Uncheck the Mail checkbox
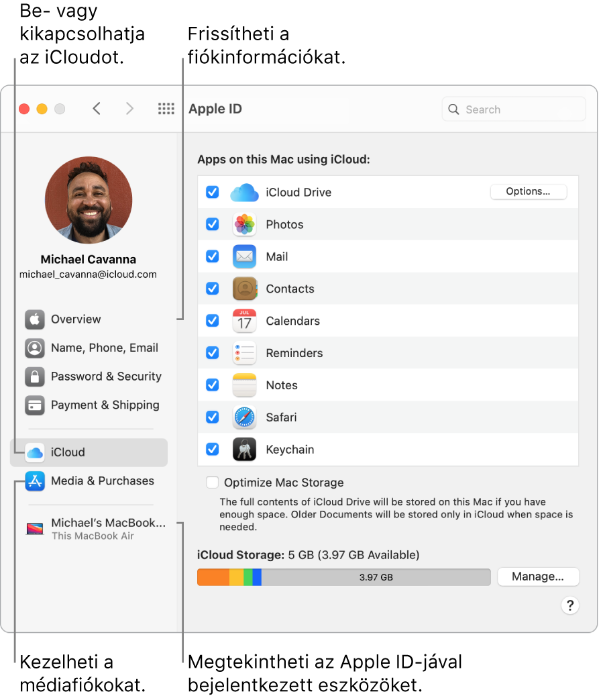601x700 pixels. (213, 256)
